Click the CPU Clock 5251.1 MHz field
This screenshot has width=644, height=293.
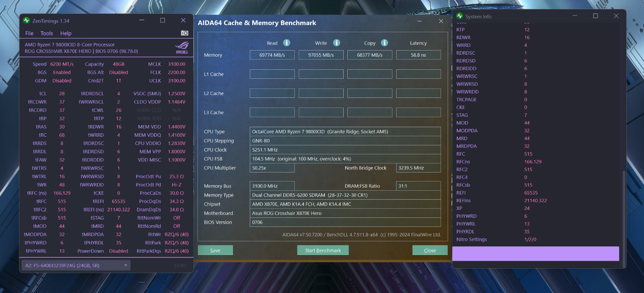pyautogui.click(x=345, y=150)
